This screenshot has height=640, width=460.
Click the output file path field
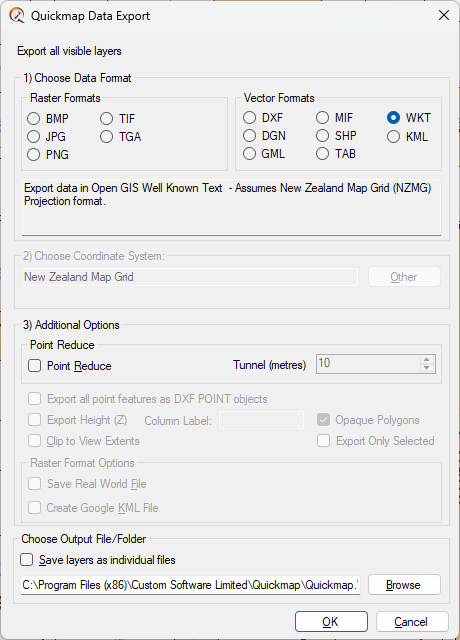click(191, 585)
